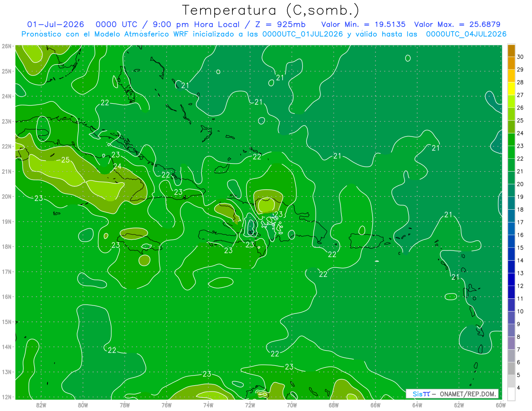Pick the gold legend band between 28 and 29
Viewport: 532px width, 411px height.
coord(511,76)
